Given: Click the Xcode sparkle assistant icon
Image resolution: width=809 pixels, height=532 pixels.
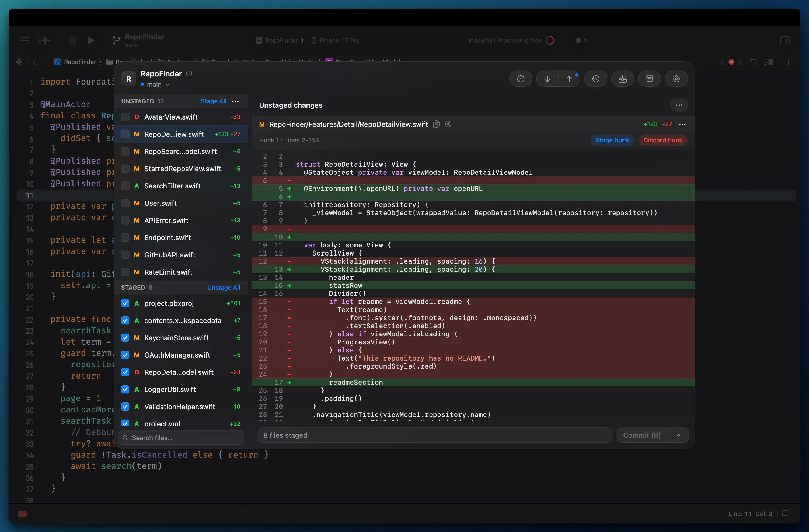Looking at the screenshot, I should click(x=44, y=40).
